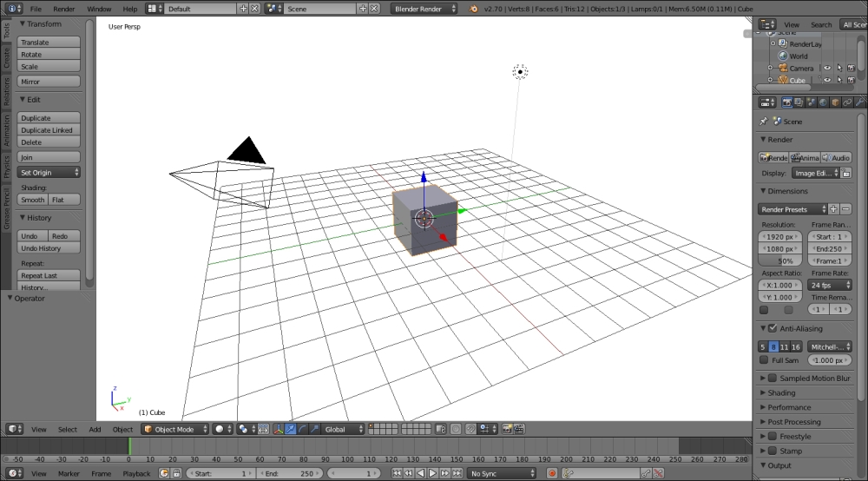Enable the Full Sample checkbox
This screenshot has width=868, height=481.
[764, 360]
